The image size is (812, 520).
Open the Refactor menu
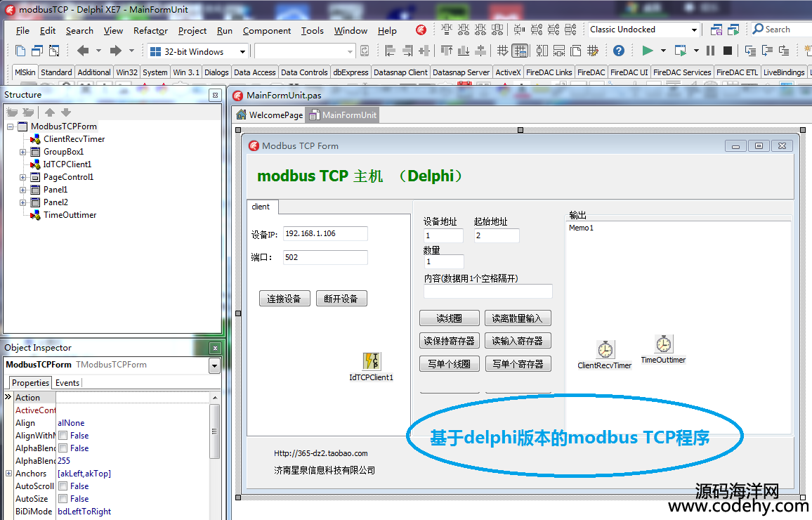(x=150, y=30)
